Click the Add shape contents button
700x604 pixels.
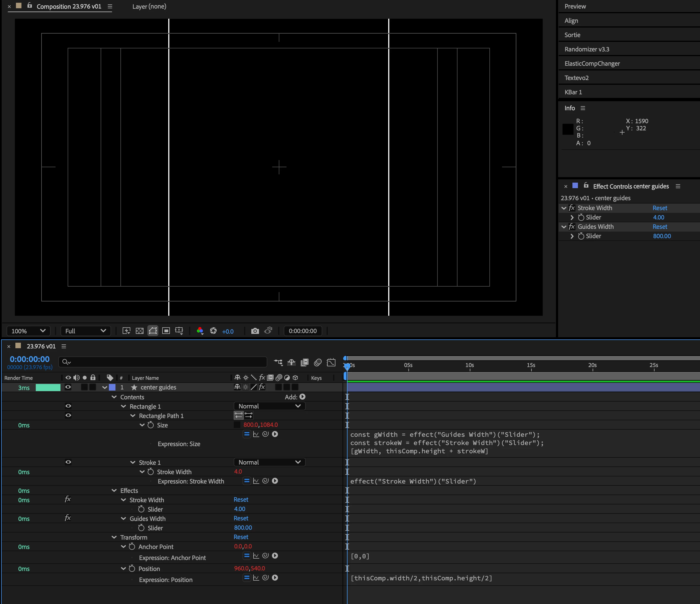(302, 397)
